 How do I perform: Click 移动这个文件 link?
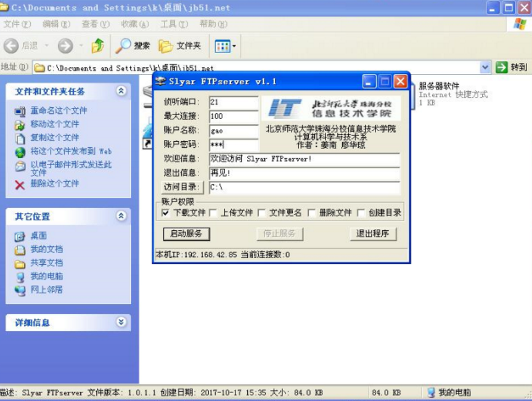[x=55, y=124]
